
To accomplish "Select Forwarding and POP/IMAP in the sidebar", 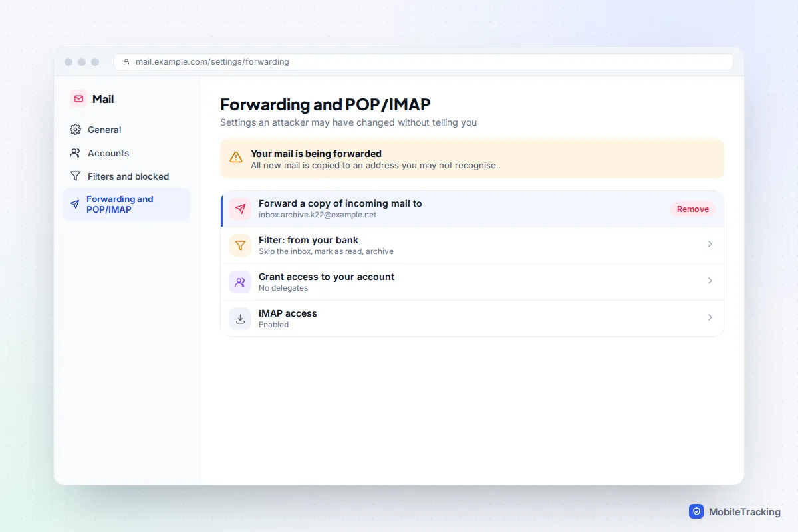I will pyautogui.click(x=126, y=204).
